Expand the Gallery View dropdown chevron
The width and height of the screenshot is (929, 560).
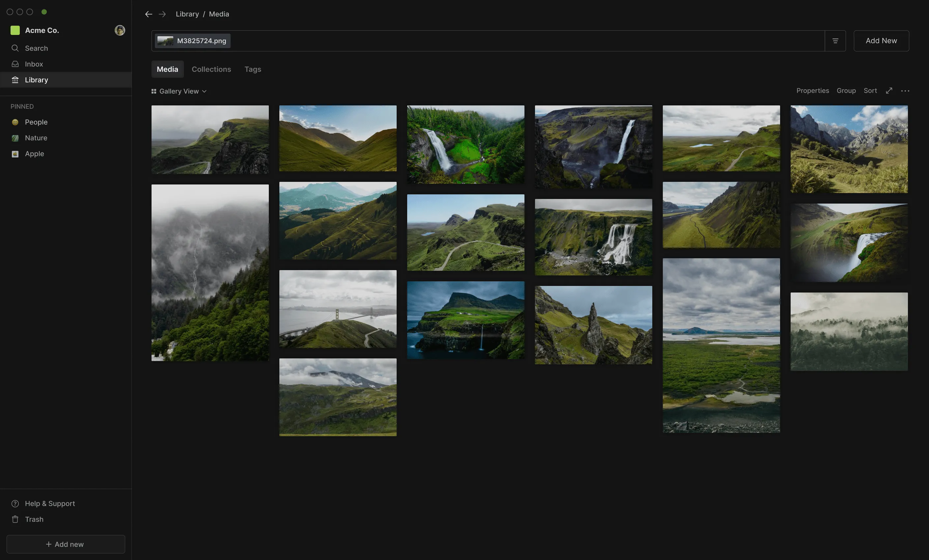204,91
